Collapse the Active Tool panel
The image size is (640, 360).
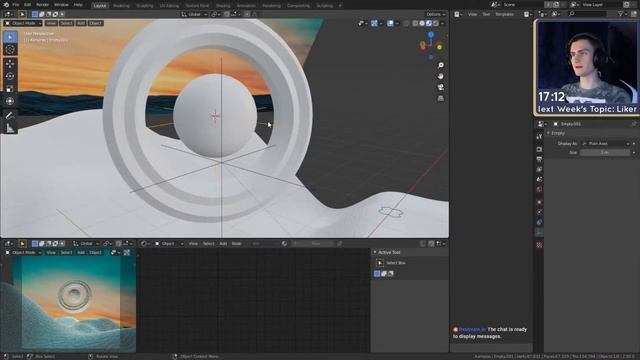(x=375, y=252)
